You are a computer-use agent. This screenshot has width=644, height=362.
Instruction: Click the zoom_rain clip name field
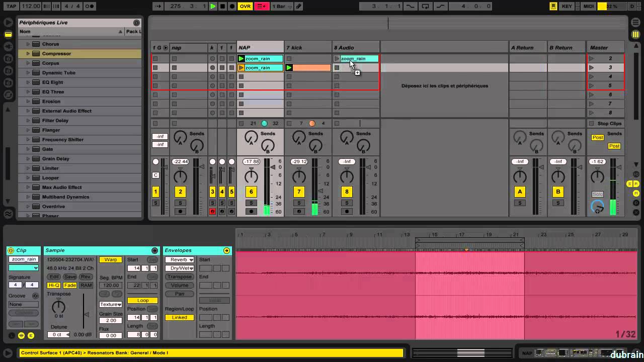[24, 259]
